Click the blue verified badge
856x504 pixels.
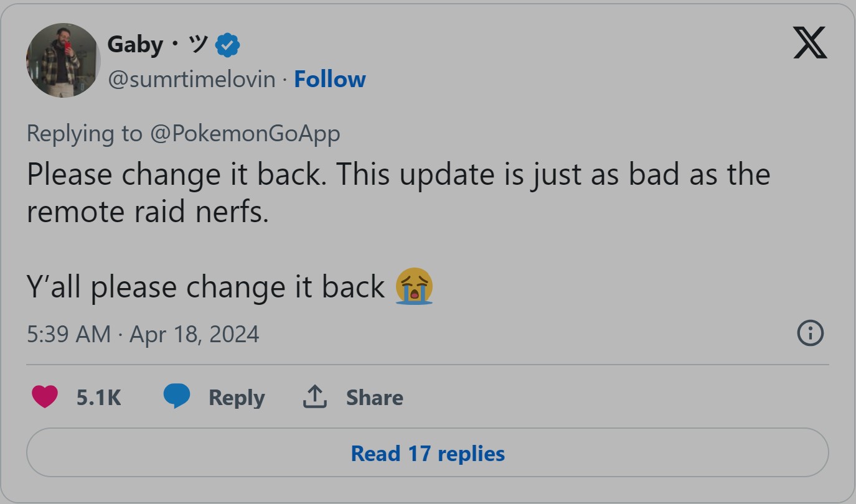[228, 45]
